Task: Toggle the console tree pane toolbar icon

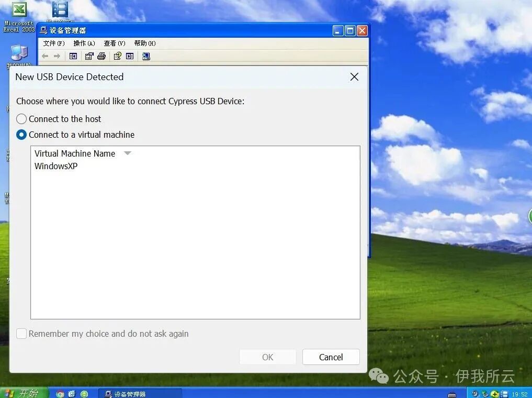Action: (x=73, y=56)
